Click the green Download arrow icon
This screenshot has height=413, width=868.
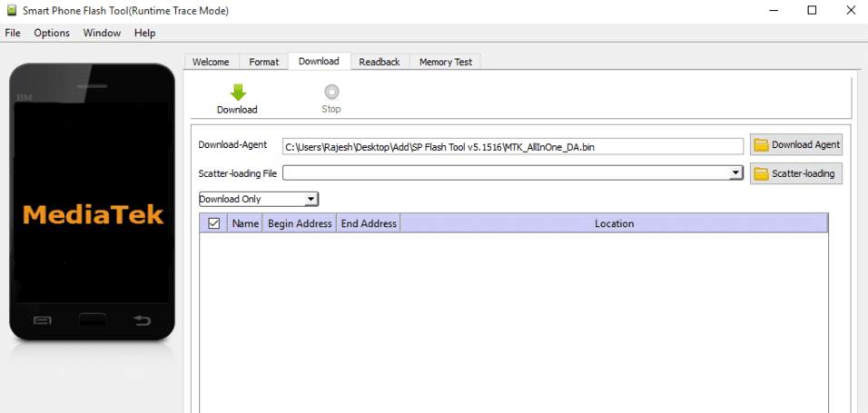(238, 92)
